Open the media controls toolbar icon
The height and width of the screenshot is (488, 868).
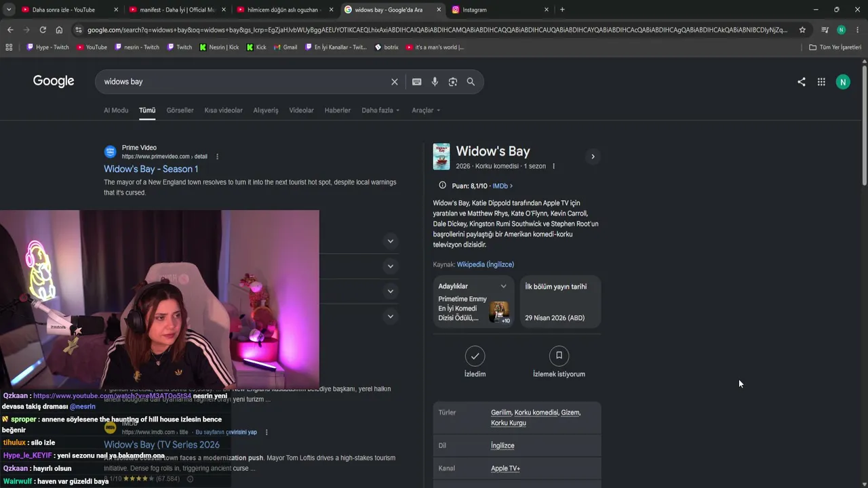[x=825, y=30]
